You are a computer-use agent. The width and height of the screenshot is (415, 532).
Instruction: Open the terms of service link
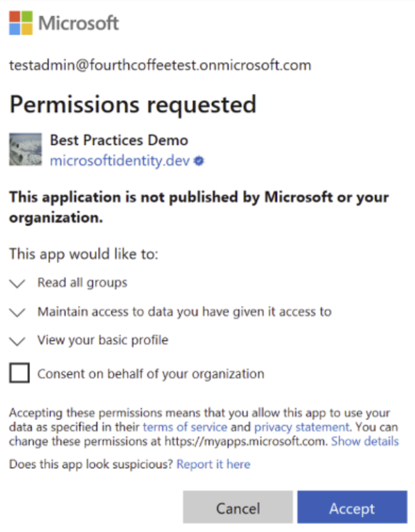(185, 427)
